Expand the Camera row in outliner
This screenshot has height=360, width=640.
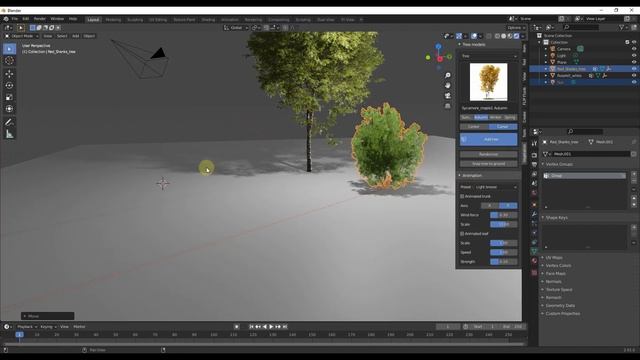coord(546,49)
